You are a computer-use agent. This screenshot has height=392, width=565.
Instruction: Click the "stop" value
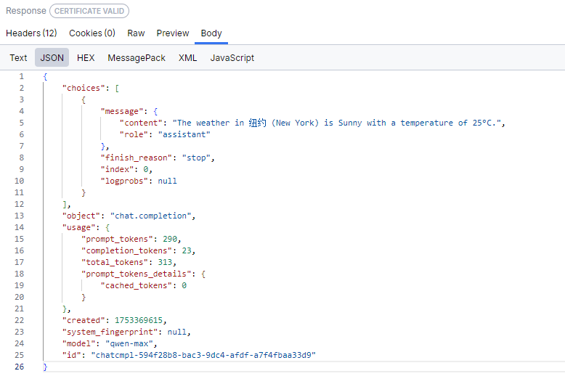point(196,158)
